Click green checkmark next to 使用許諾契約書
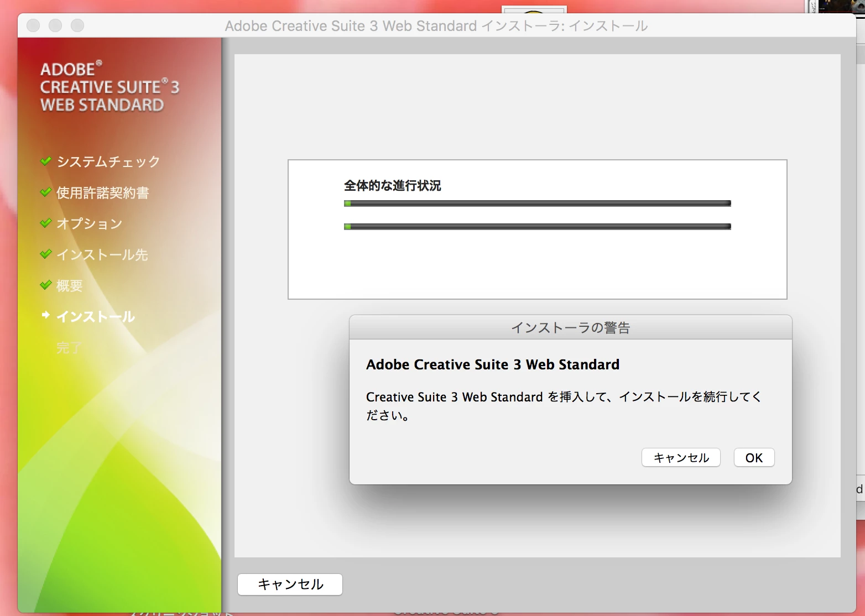This screenshot has width=865, height=616. pos(46,192)
